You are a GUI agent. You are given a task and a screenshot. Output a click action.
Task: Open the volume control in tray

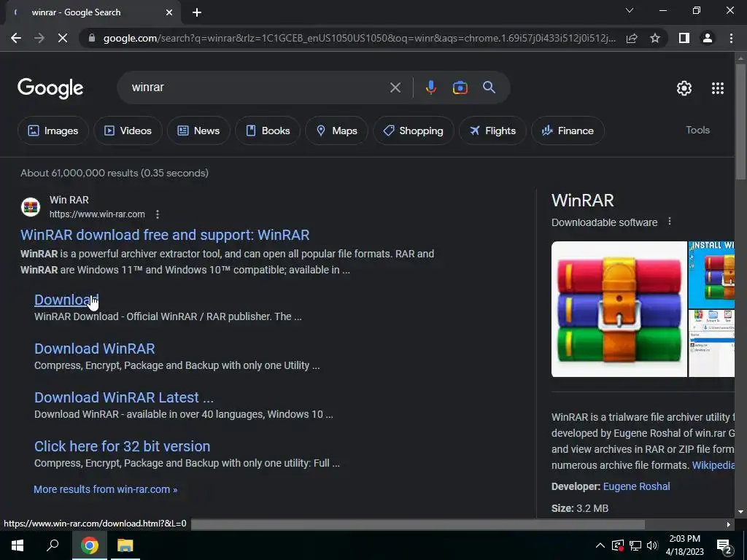pos(652,545)
